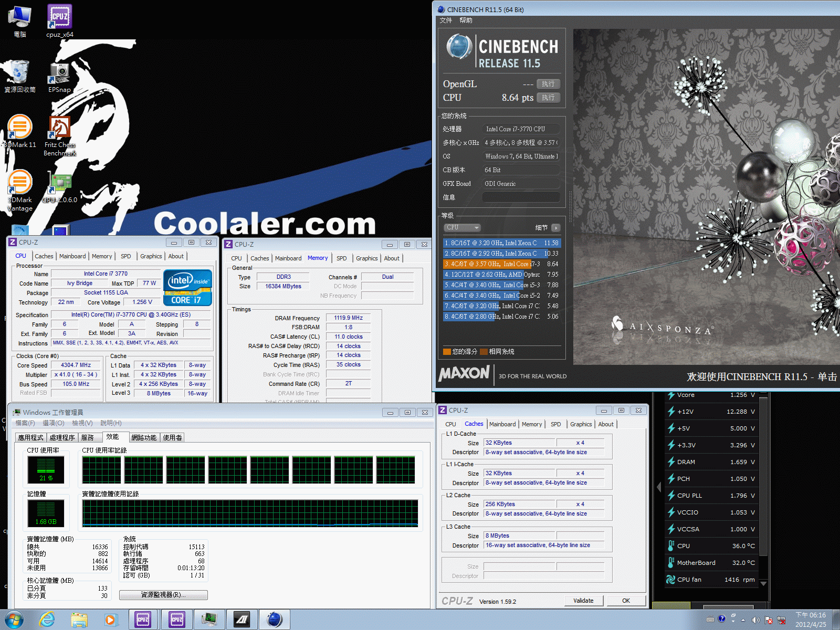Collapse the voltage monitor side panel arrow
The height and width of the screenshot is (630, 840).
tap(659, 487)
